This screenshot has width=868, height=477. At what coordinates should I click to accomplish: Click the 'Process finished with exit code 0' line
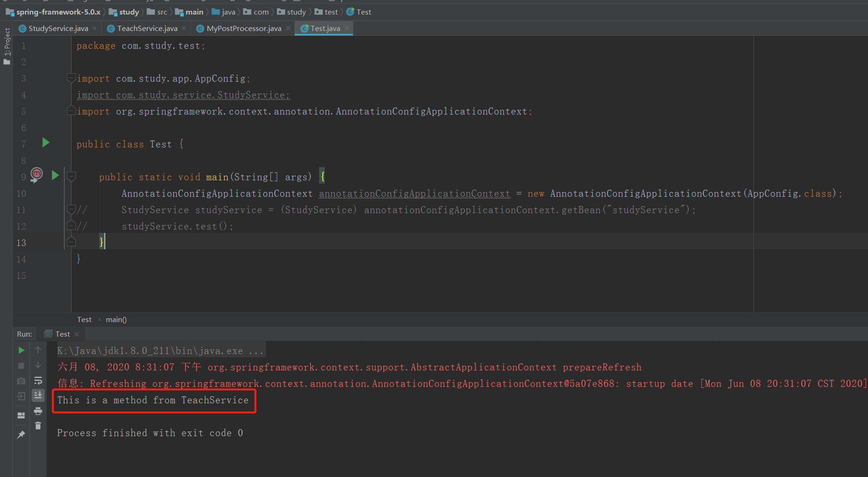(x=150, y=433)
